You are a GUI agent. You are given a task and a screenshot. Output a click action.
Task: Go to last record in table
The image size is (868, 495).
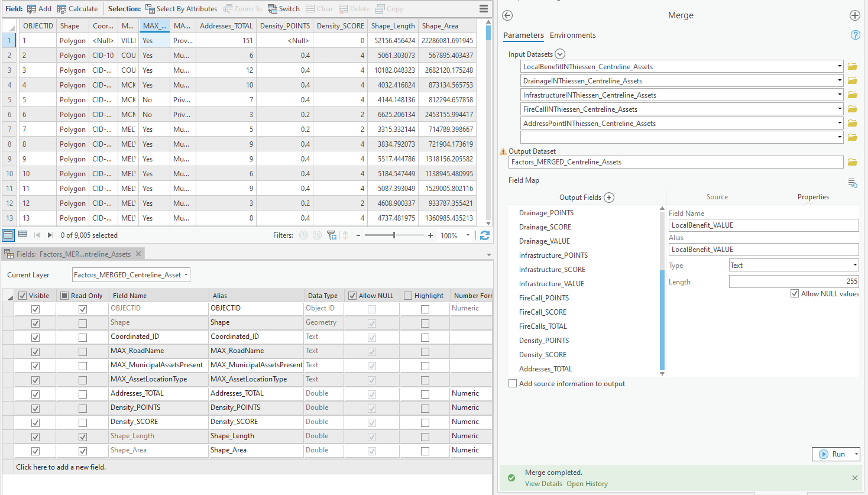[50, 235]
